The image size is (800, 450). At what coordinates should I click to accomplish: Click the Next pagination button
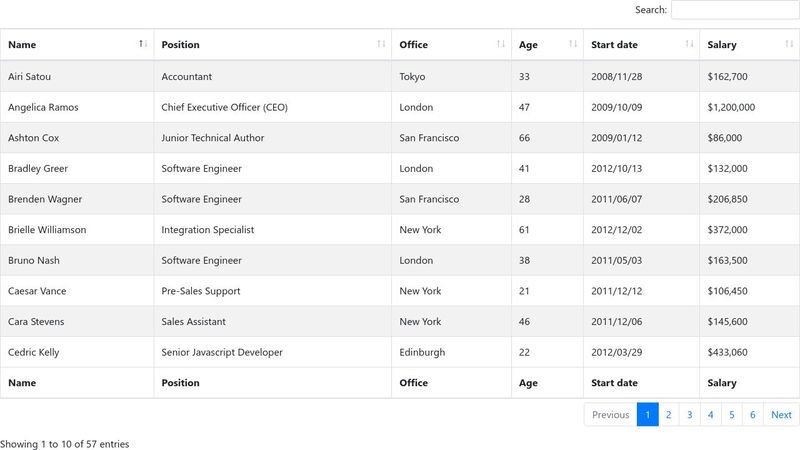coord(781,415)
